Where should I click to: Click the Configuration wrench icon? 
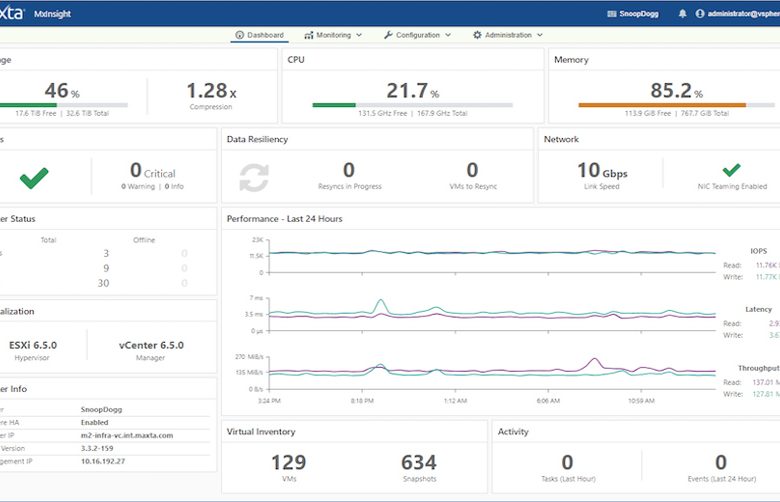click(388, 35)
